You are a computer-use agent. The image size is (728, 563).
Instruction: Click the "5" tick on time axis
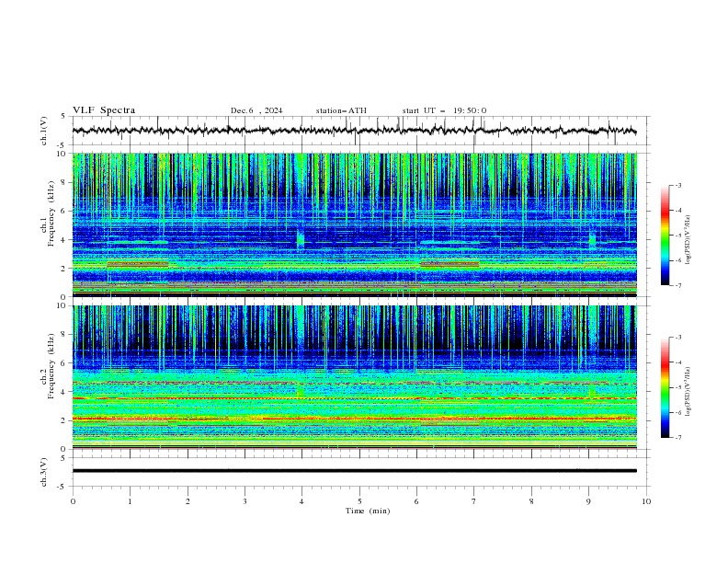(x=359, y=501)
